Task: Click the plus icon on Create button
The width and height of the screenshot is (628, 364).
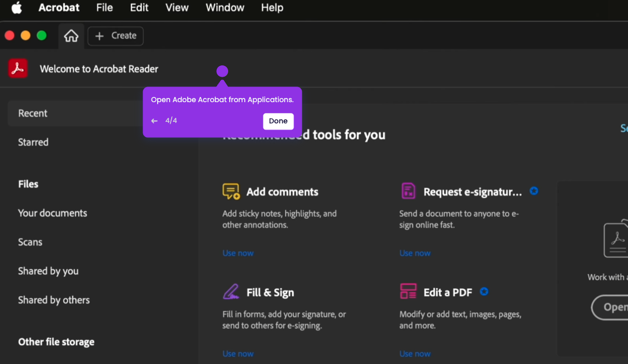Action: click(x=100, y=36)
